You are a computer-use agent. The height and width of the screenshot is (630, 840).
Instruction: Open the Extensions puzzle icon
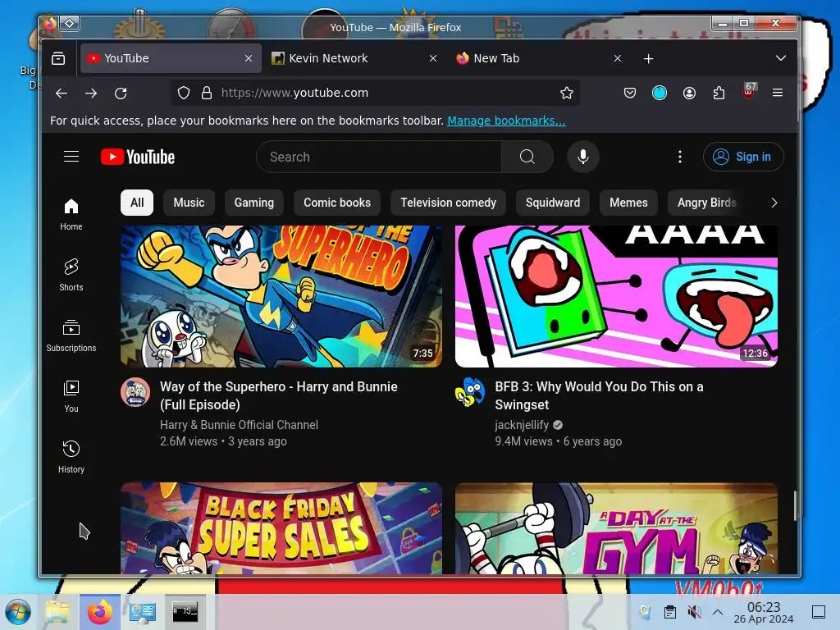click(x=719, y=94)
